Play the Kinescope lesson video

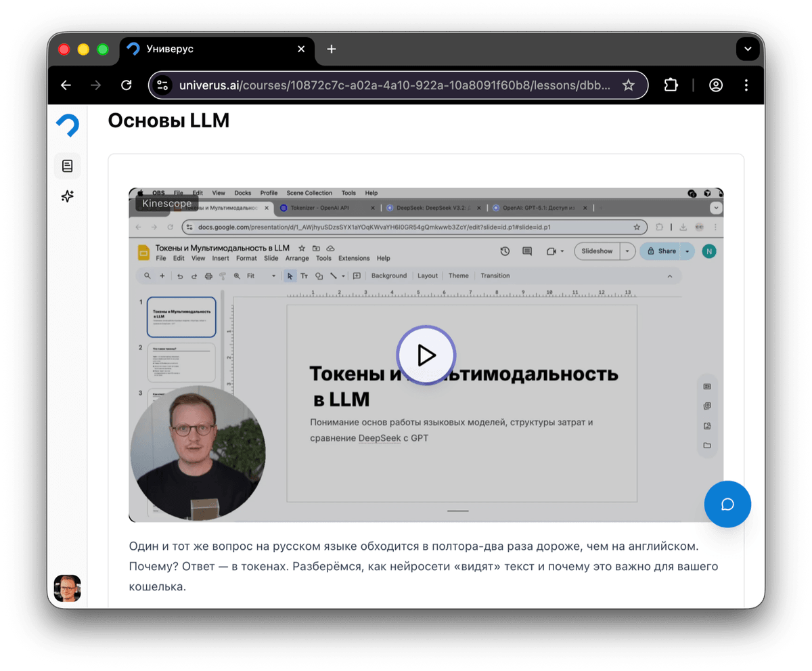pos(426,355)
